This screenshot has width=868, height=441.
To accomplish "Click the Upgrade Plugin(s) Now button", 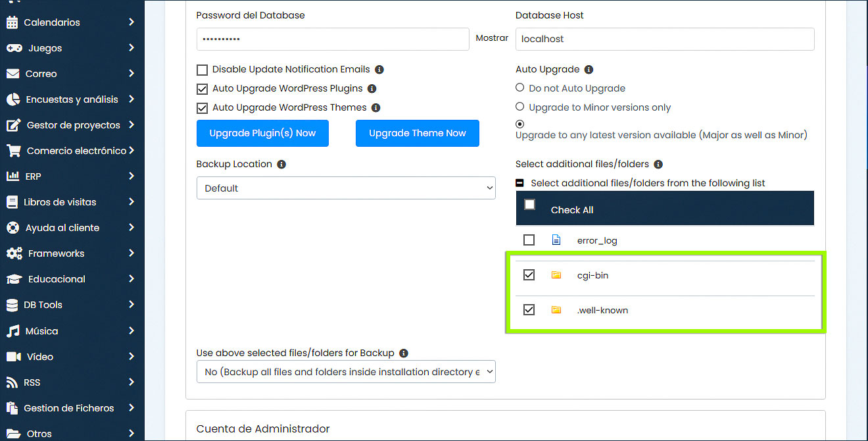I will 262,134.
